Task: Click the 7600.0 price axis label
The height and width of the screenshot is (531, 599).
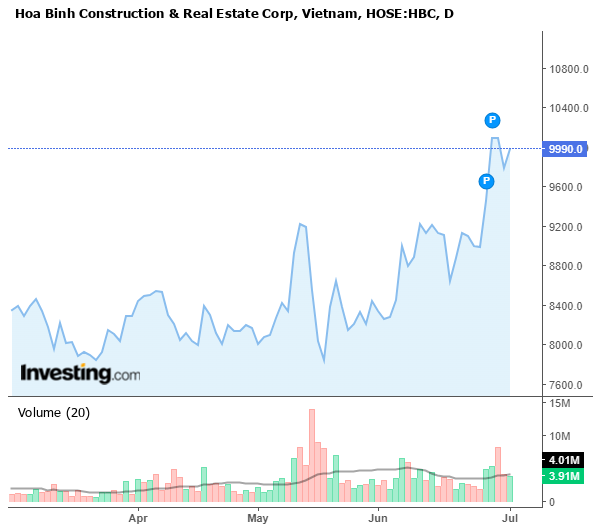Action: coord(565,385)
